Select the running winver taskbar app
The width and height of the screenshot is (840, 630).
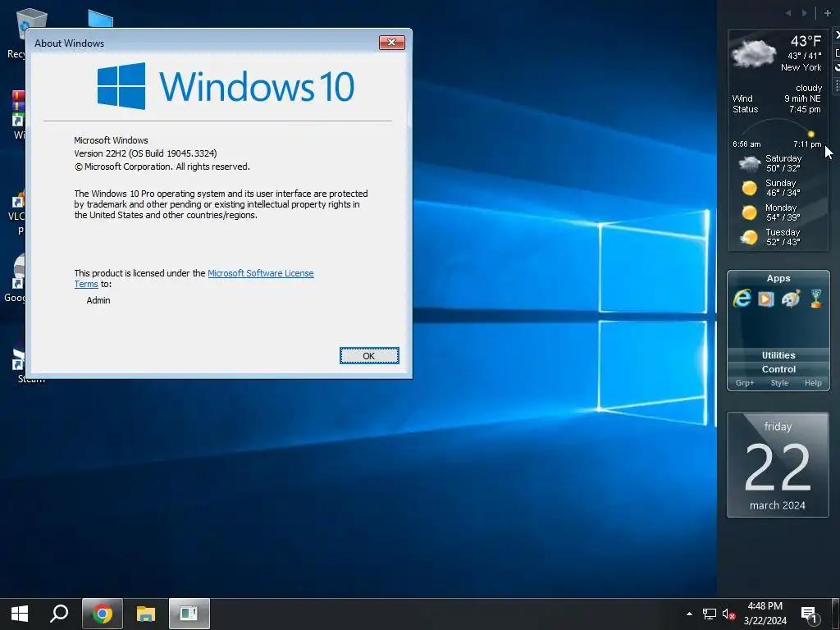pyautogui.click(x=189, y=614)
